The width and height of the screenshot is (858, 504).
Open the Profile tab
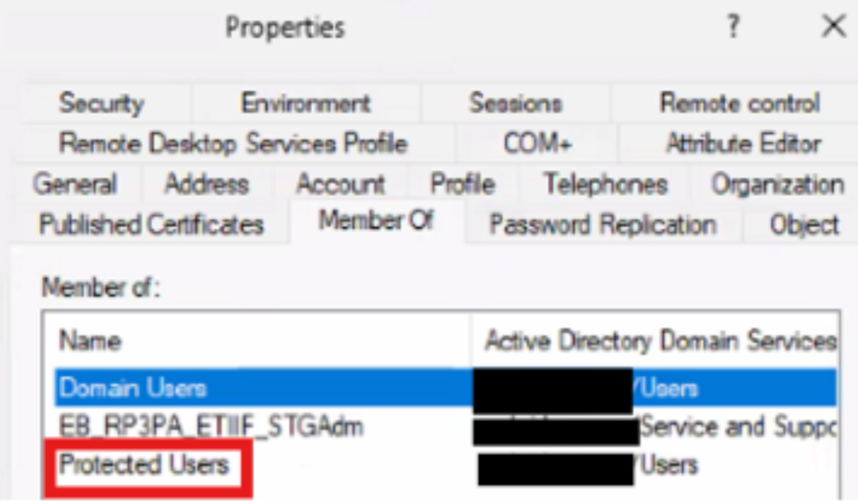(x=462, y=184)
